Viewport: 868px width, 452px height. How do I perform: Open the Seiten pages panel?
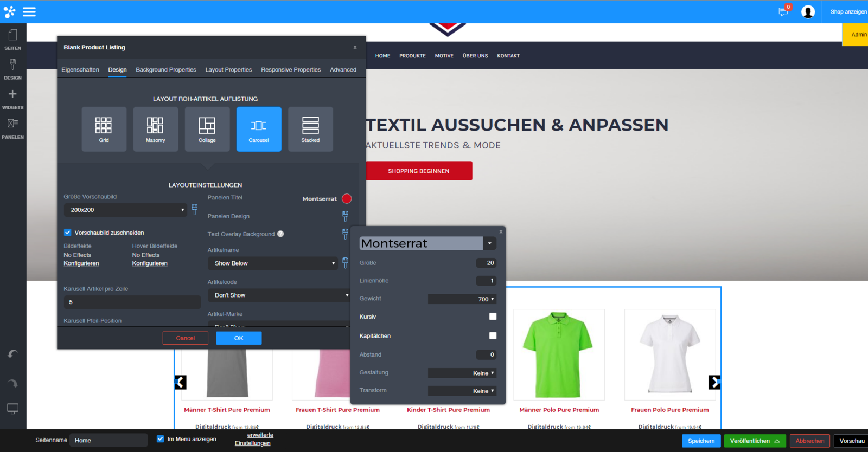tap(12, 39)
